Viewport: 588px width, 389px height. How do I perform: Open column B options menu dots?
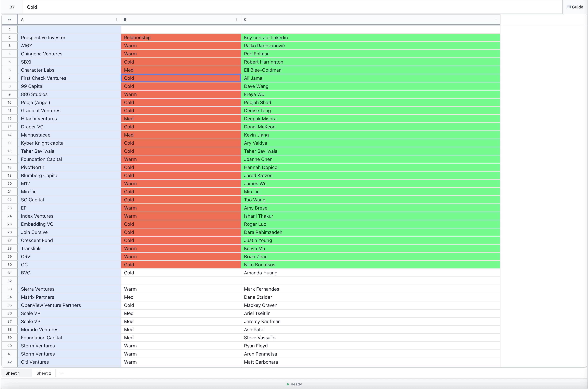pyautogui.click(x=236, y=20)
